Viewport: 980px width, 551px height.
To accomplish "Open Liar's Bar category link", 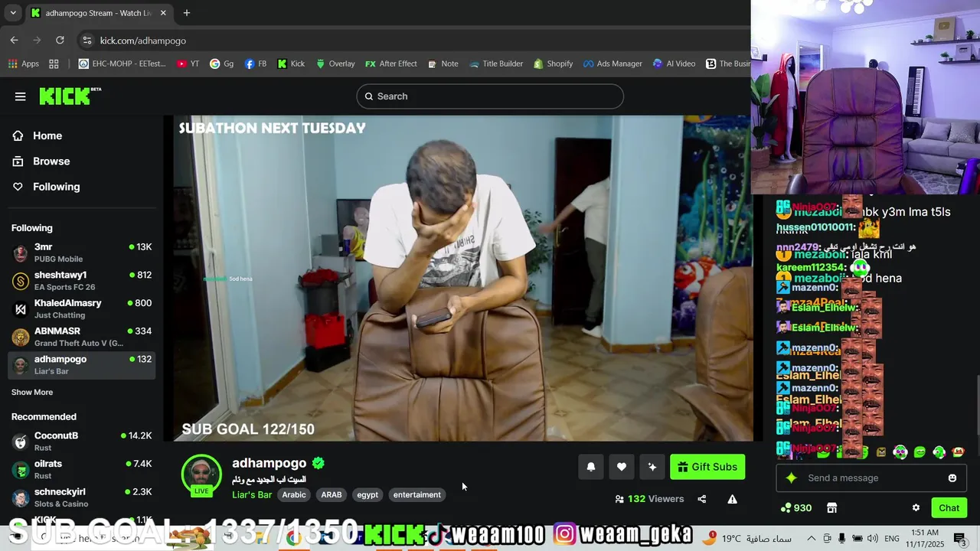I will click(252, 495).
